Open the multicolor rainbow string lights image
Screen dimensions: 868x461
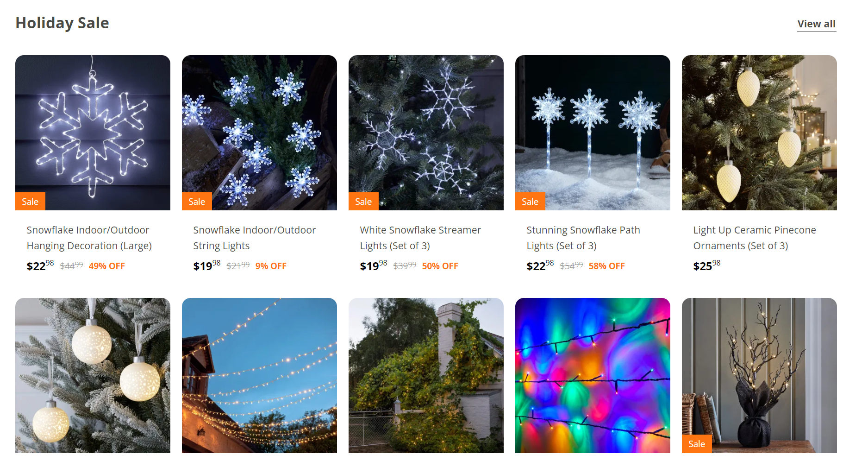click(593, 375)
